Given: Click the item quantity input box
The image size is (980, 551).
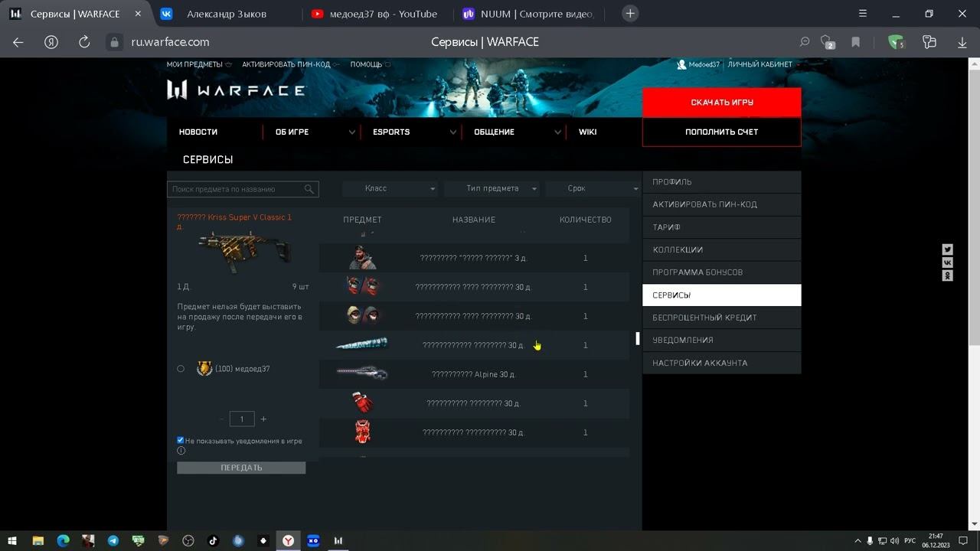Looking at the screenshot, I should [x=242, y=419].
